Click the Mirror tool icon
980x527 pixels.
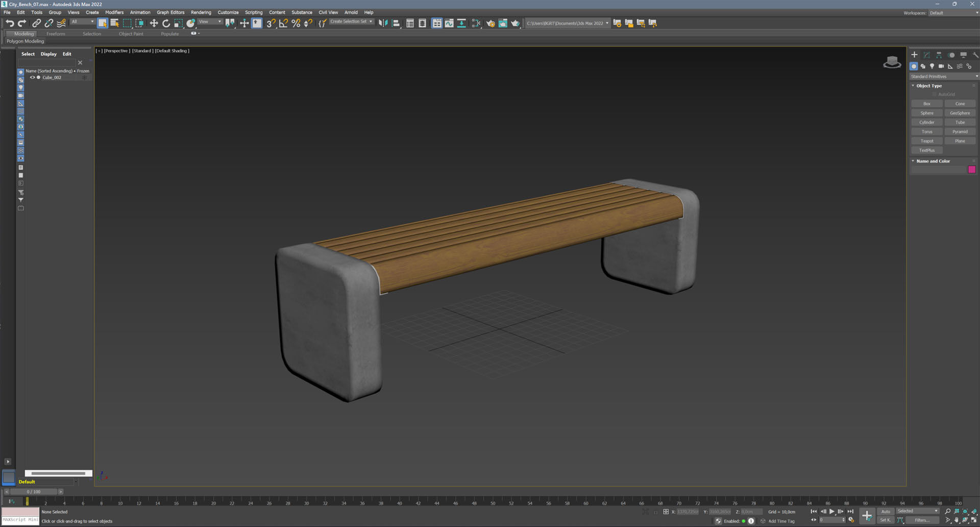click(x=383, y=23)
